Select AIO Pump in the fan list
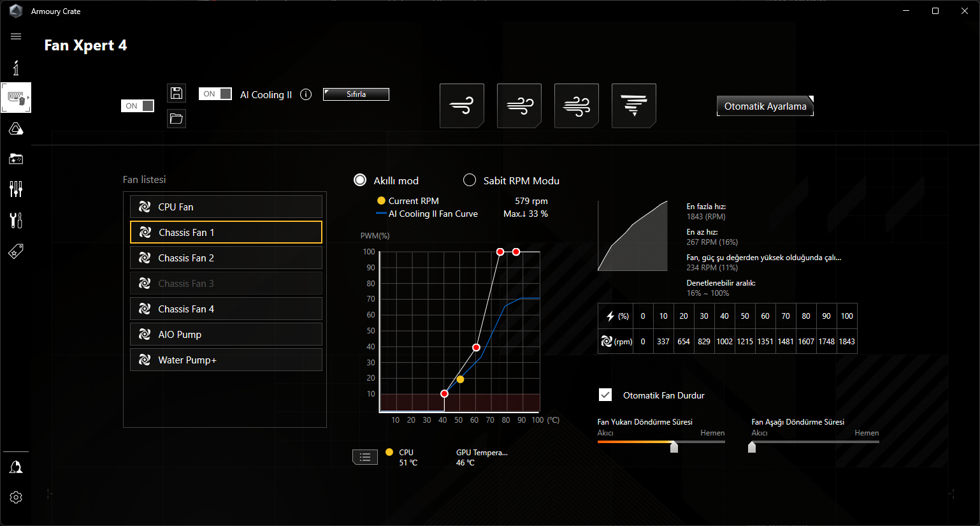This screenshot has width=980, height=526. coord(226,334)
